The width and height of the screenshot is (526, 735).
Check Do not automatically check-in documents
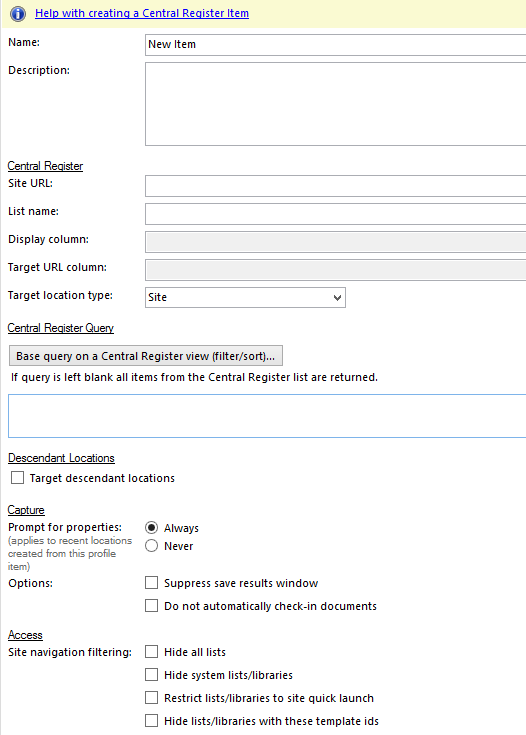tap(151, 606)
